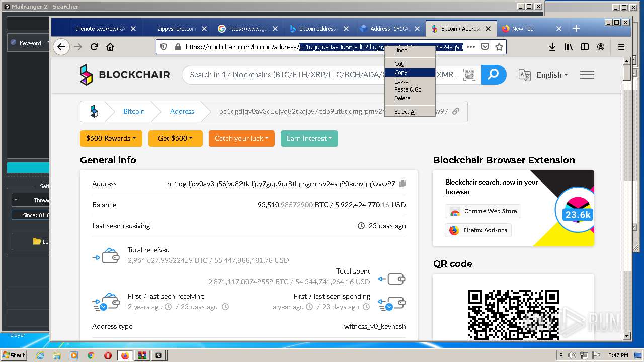Image resolution: width=644 pixels, height=362 pixels.
Task: Scan QR code in Blockchair search
Action: point(469,75)
